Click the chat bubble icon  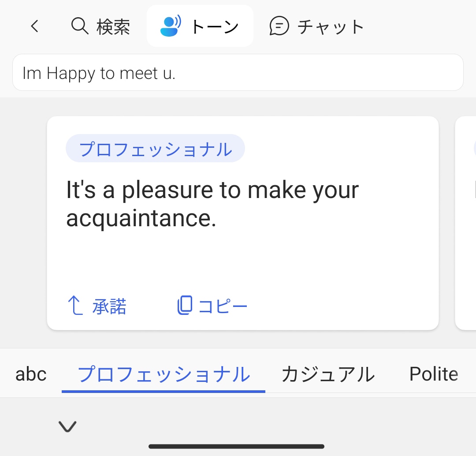pyautogui.click(x=279, y=26)
